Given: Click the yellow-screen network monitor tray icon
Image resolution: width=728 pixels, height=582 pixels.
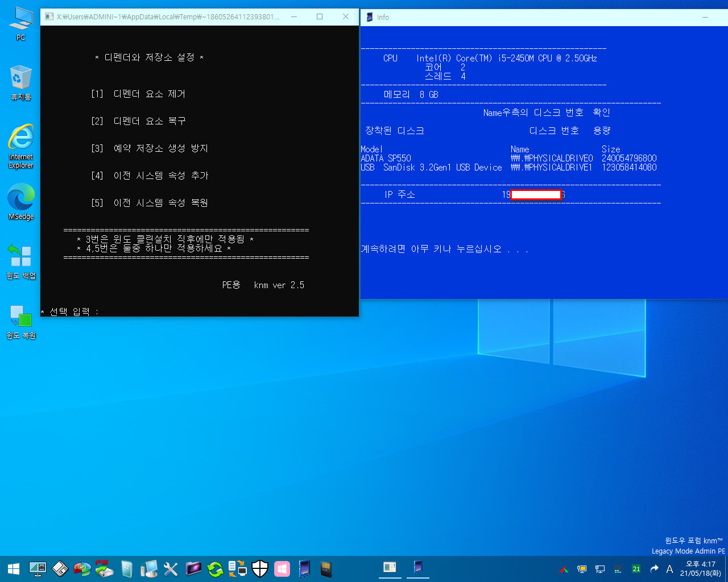Looking at the screenshot, I should (582, 569).
